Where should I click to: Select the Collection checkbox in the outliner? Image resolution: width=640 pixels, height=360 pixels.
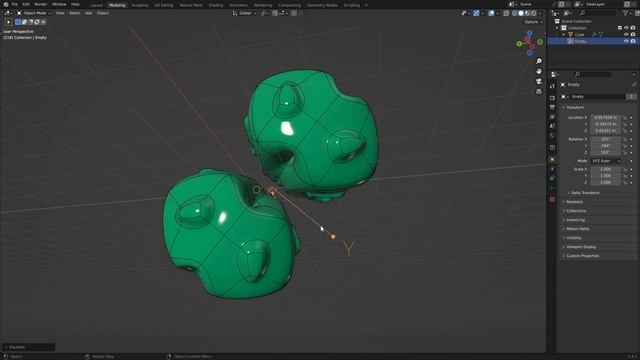coord(620,28)
